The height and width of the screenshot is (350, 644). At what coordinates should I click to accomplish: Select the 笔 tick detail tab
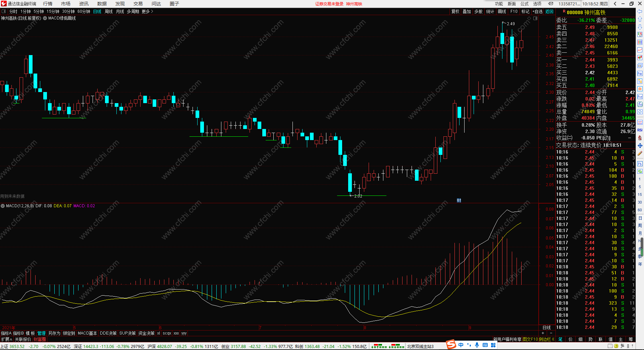(x=560, y=339)
